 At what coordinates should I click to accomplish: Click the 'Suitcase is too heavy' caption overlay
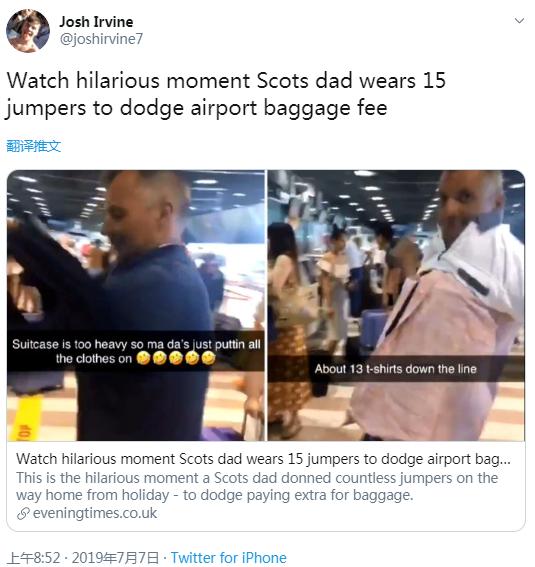pyautogui.click(x=136, y=351)
